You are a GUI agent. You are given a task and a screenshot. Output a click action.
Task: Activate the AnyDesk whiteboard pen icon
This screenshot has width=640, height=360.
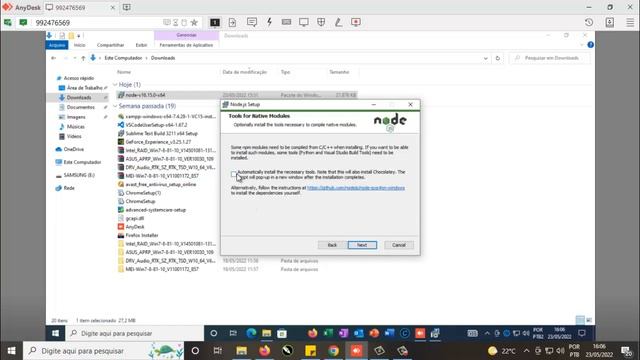(338, 22)
